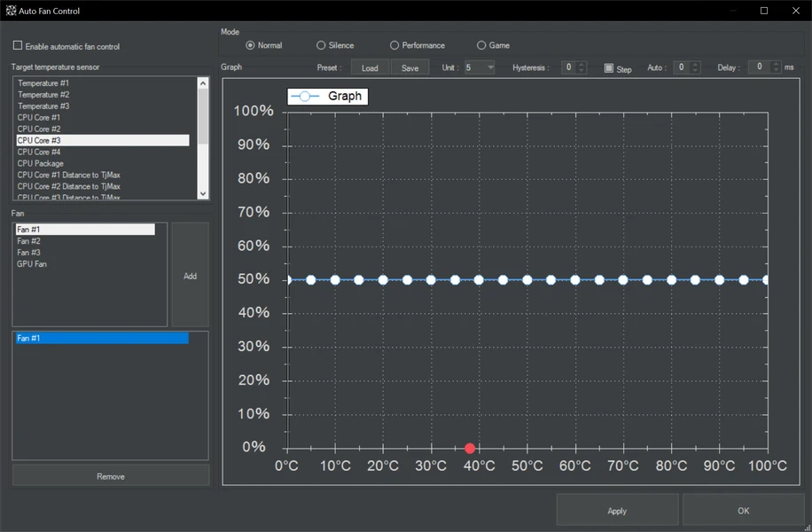Load a fan curve preset
The width and height of the screenshot is (812, 532).
(x=370, y=68)
